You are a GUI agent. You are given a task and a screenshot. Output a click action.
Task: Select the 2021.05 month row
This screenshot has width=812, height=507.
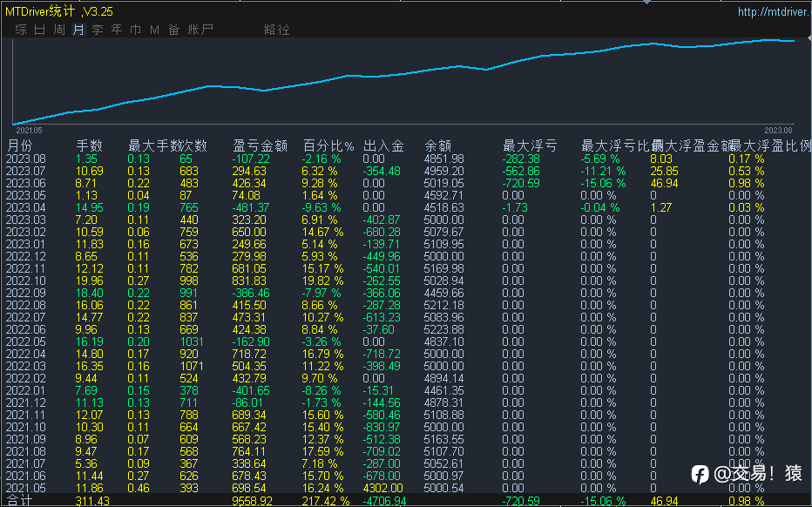pos(25,489)
